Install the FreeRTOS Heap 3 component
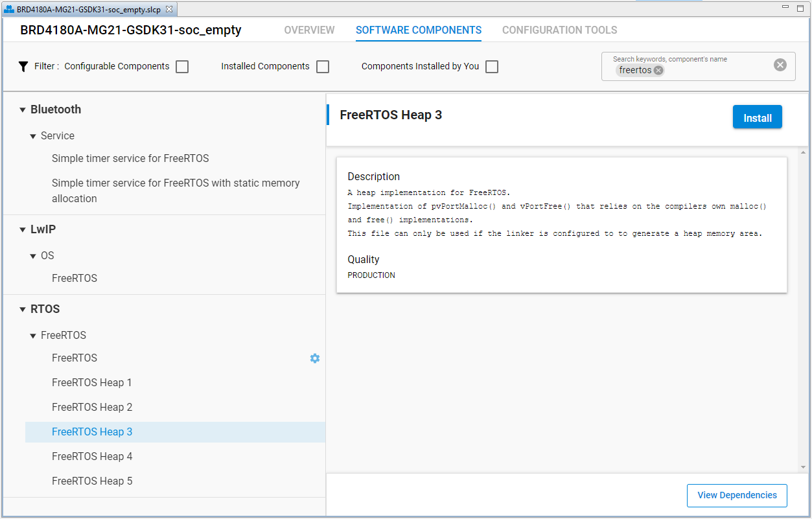The image size is (812, 519). click(757, 117)
